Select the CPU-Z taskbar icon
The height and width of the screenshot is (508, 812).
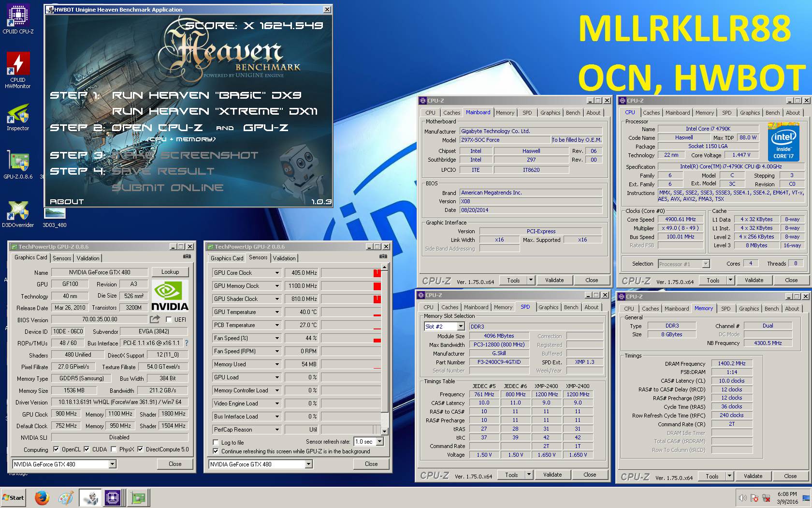pyautogui.click(x=113, y=497)
